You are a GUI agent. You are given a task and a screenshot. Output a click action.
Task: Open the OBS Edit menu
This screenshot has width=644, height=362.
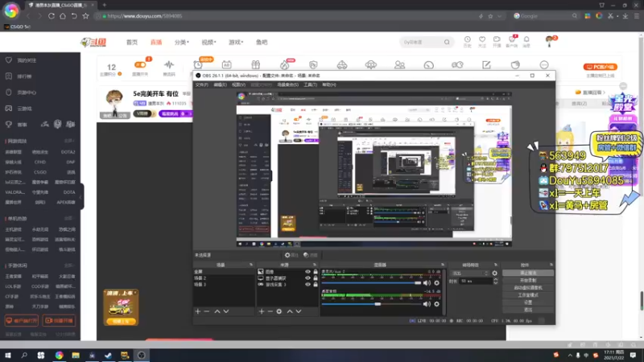tap(220, 84)
